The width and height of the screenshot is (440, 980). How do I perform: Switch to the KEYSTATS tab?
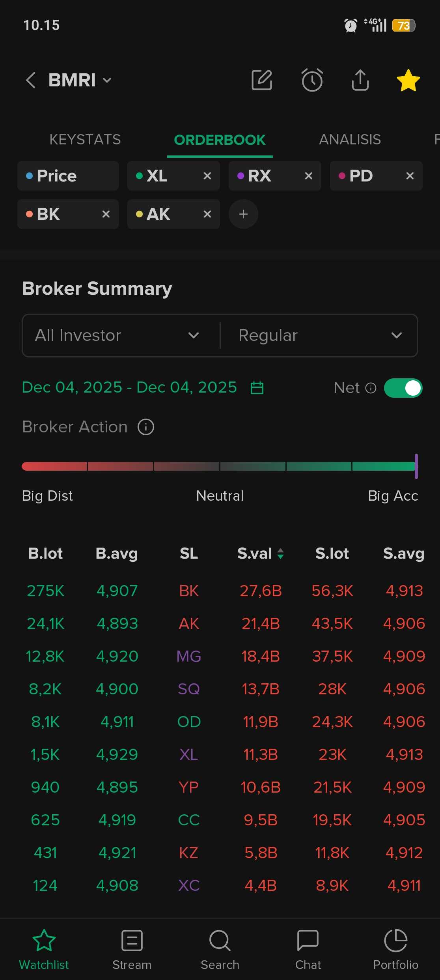point(85,140)
